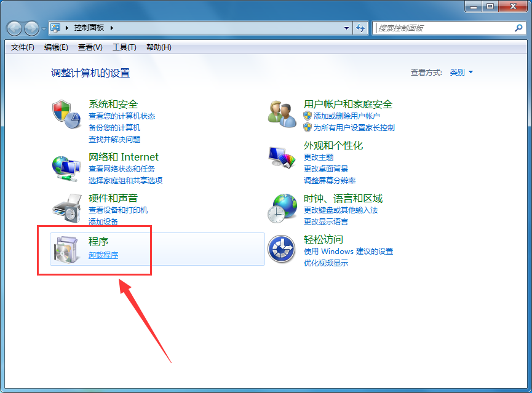Open the 外观和个性化 heading
The height and width of the screenshot is (393, 532).
tap(333, 146)
